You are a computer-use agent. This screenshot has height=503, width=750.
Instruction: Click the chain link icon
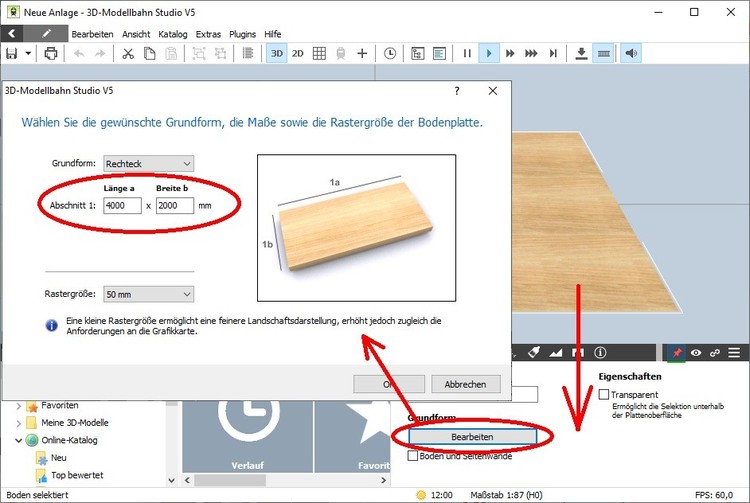715,353
